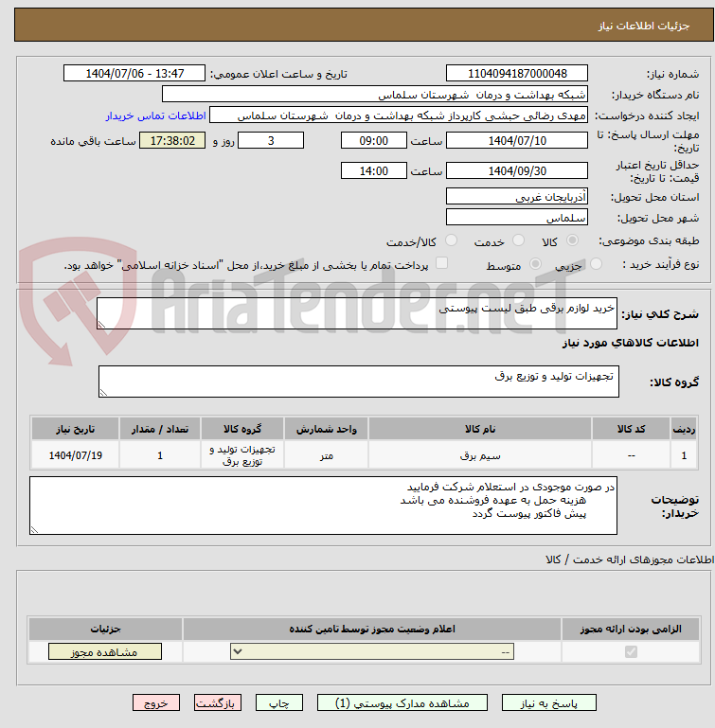
Task: Click the شرح کلی نیاز text area
Action: point(357,314)
